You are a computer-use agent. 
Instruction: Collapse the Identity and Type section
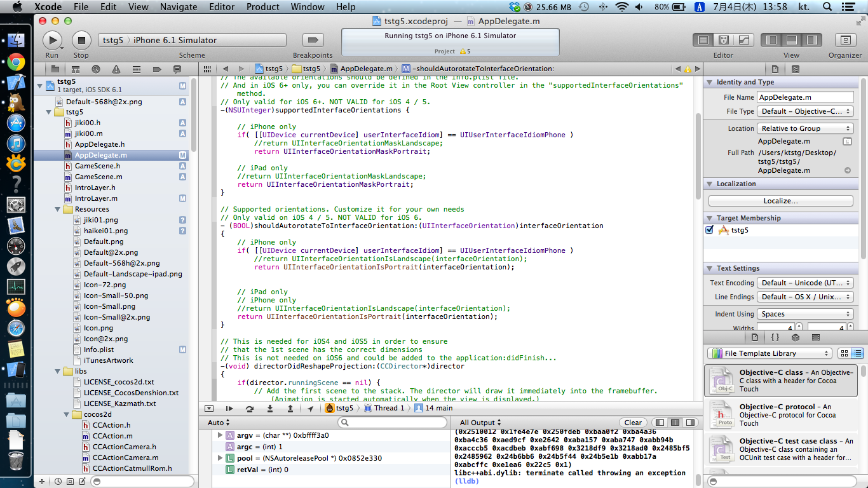coord(710,82)
